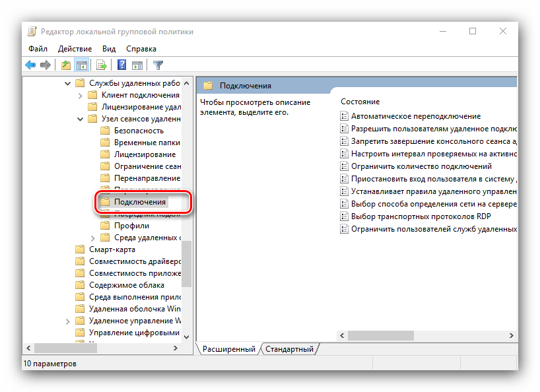Viewport: 540px width, 392px height.
Task: Click the Filter funnel toolbar icon
Action: pos(158,65)
